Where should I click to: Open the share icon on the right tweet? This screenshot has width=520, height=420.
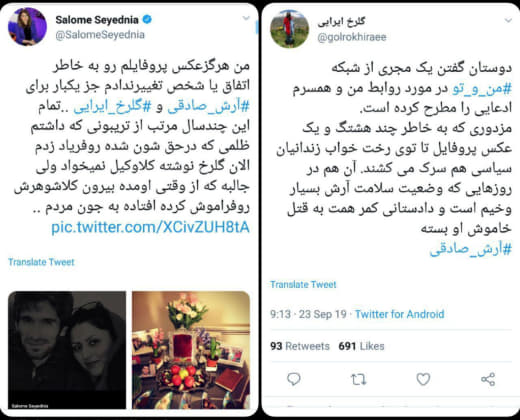[x=488, y=379]
